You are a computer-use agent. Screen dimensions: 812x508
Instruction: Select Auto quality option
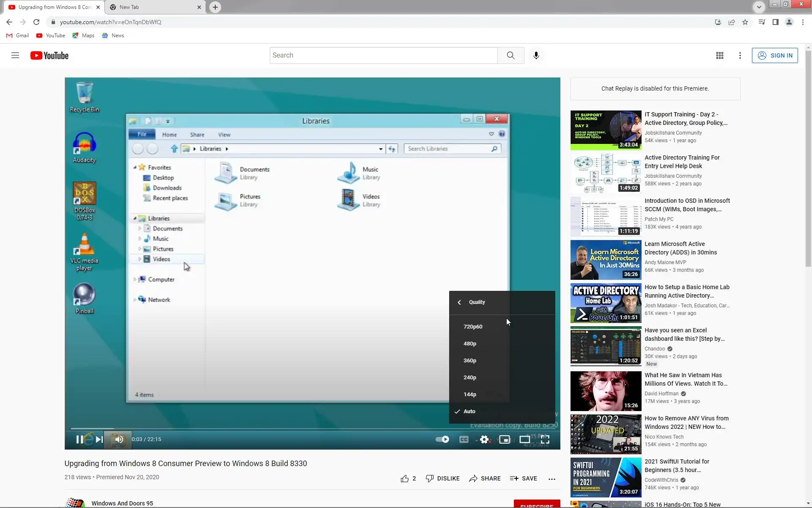469,411
